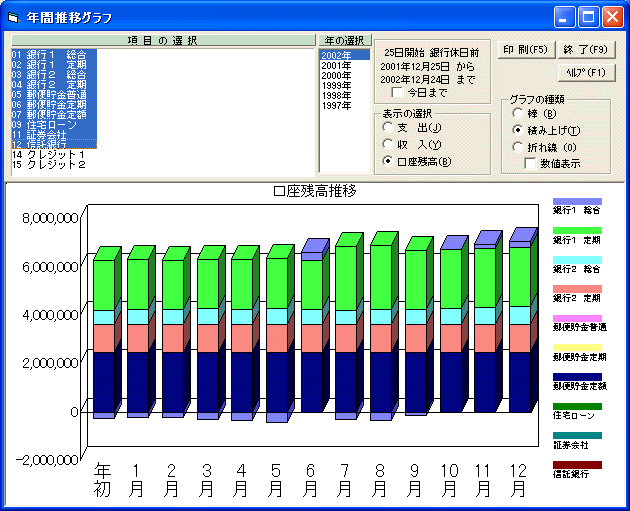Select item 01 銀行1 総合 in list
Image resolution: width=630 pixels, height=511 pixels.
coord(50,54)
